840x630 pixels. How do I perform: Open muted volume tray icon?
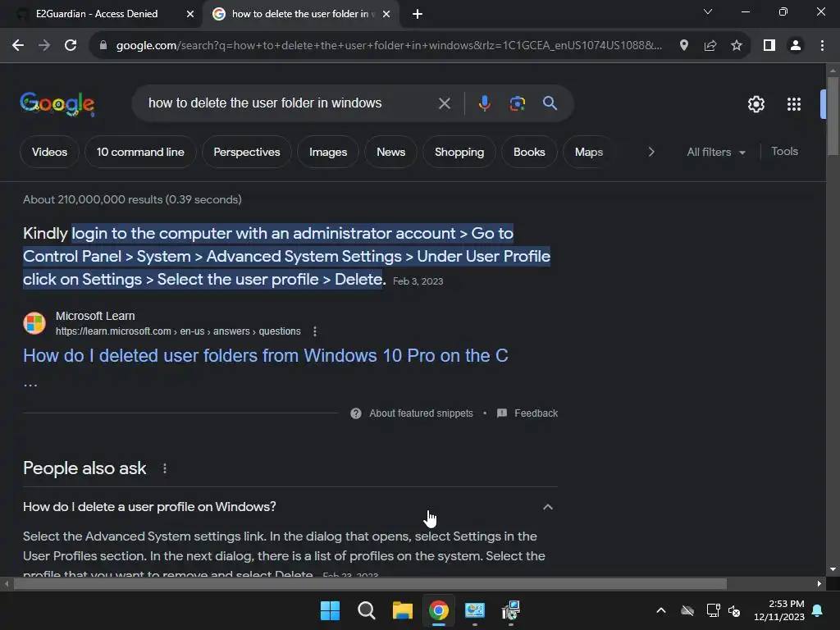click(x=734, y=610)
